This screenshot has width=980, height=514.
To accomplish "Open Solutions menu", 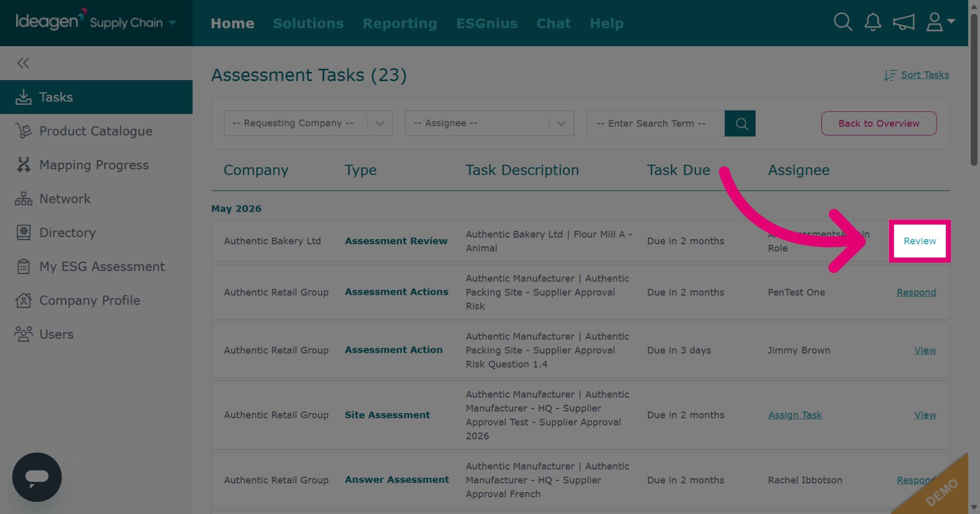I will (308, 23).
